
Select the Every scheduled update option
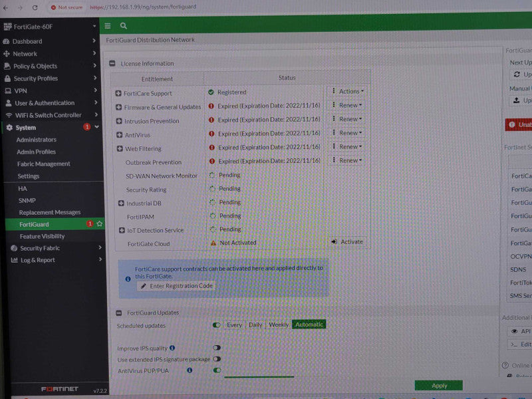pyautogui.click(x=234, y=325)
